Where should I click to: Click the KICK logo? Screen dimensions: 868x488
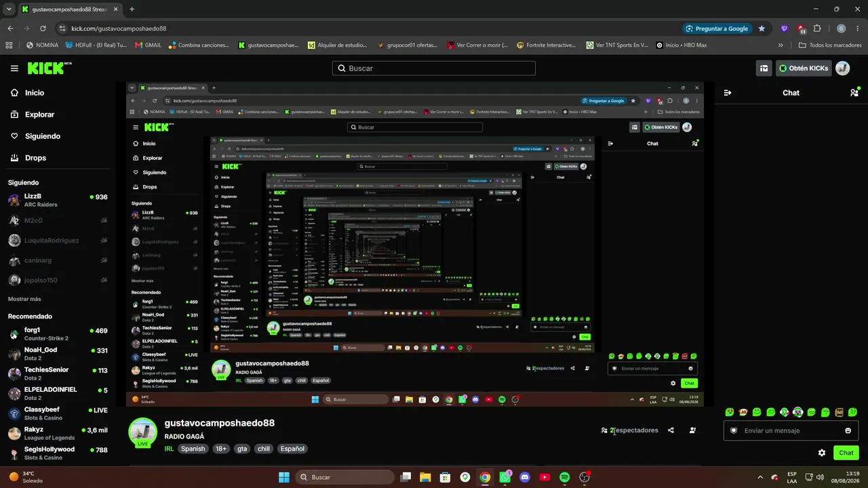(49, 68)
